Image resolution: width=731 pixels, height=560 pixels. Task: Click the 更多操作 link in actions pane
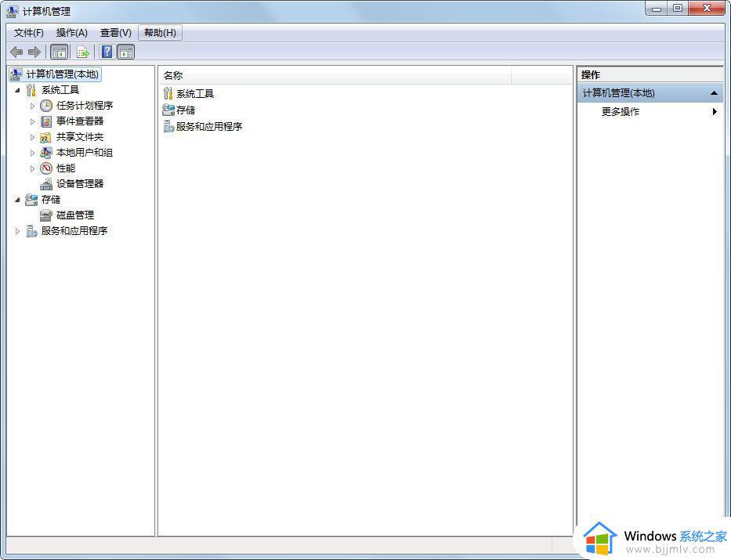620,112
